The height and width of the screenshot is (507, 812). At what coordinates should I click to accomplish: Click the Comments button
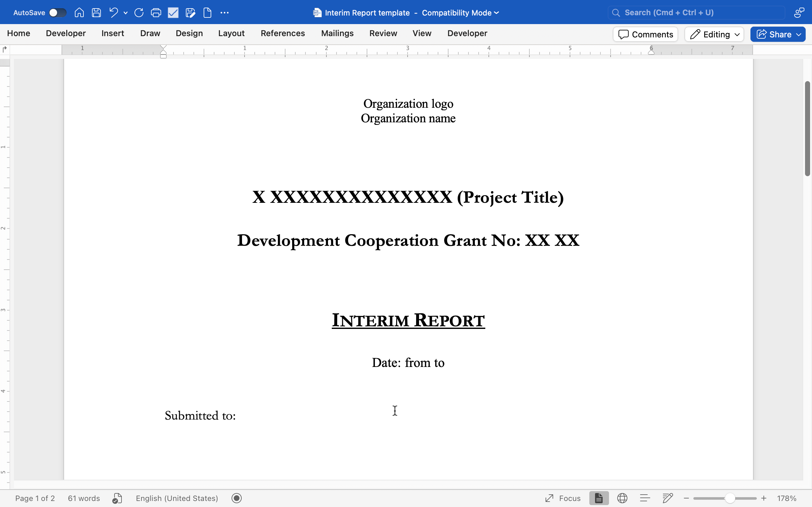click(645, 34)
